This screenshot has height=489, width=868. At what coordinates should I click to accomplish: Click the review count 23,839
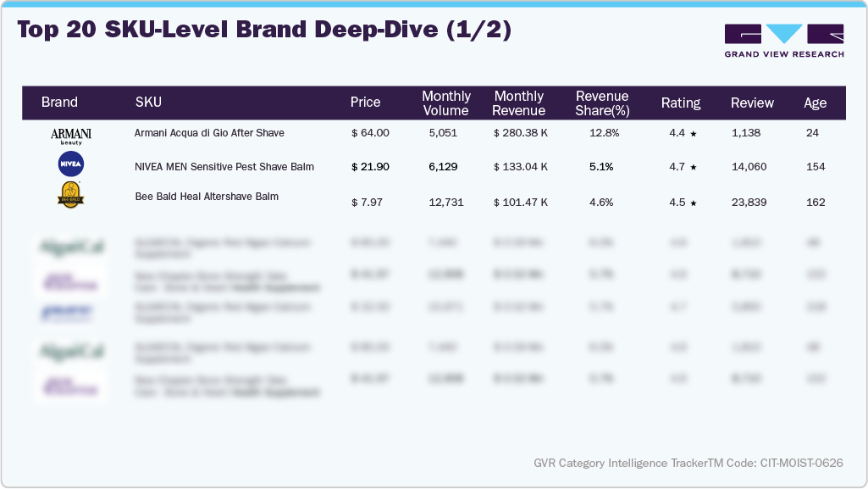tap(749, 203)
